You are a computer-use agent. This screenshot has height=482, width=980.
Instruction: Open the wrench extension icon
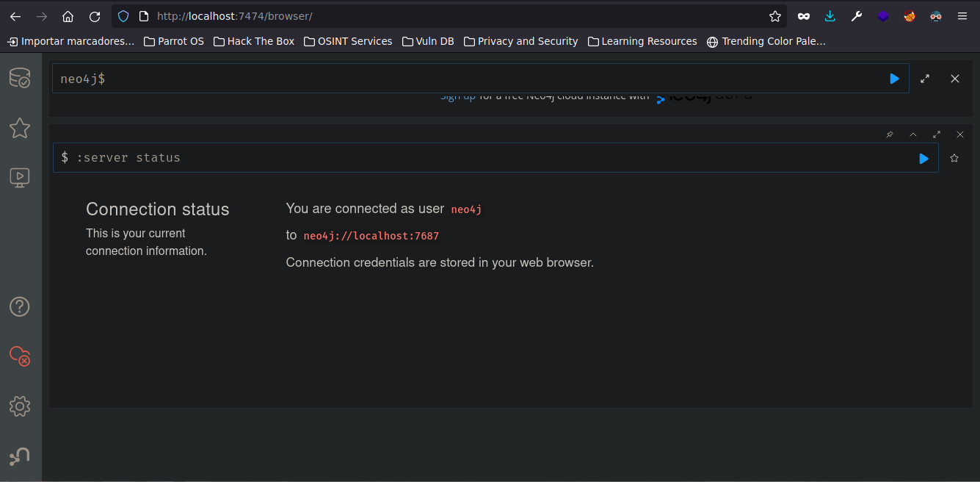click(857, 16)
